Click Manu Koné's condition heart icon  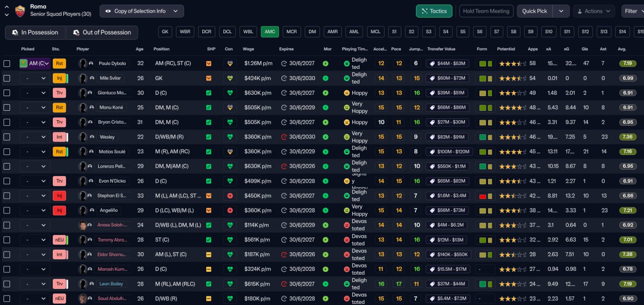tap(230, 107)
